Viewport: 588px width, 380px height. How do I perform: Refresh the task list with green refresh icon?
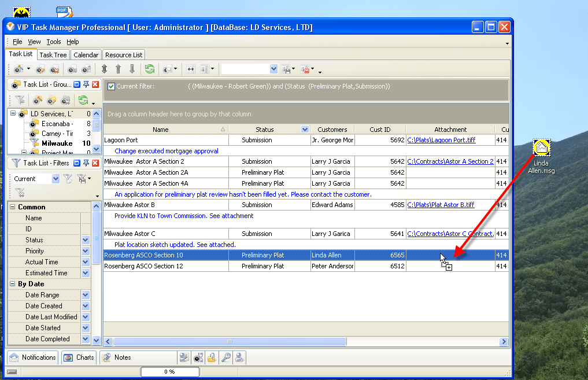[x=150, y=69]
